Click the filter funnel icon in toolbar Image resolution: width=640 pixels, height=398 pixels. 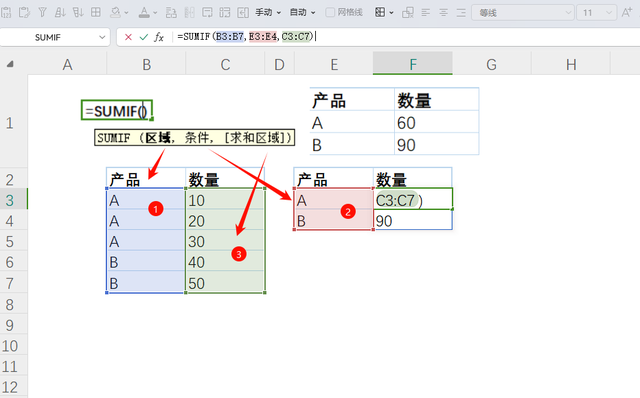[42, 13]
